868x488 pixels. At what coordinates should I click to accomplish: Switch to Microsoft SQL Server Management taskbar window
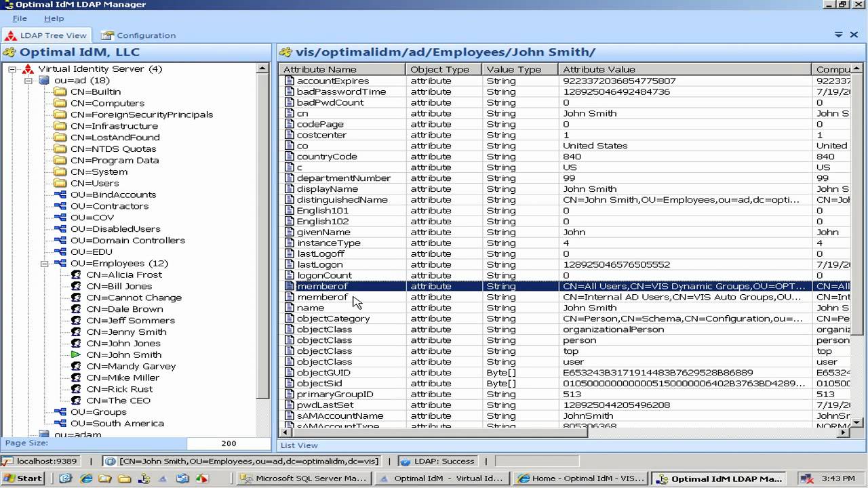tap(304, 479)
